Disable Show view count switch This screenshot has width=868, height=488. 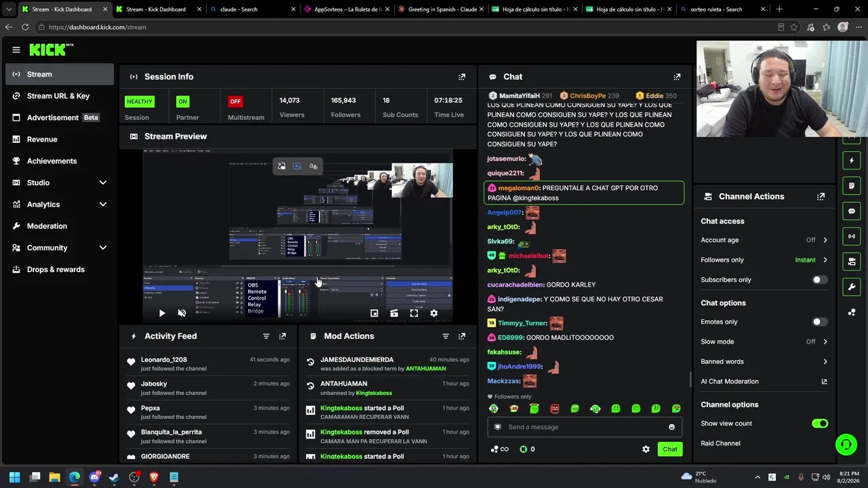[x=820, y=424]
